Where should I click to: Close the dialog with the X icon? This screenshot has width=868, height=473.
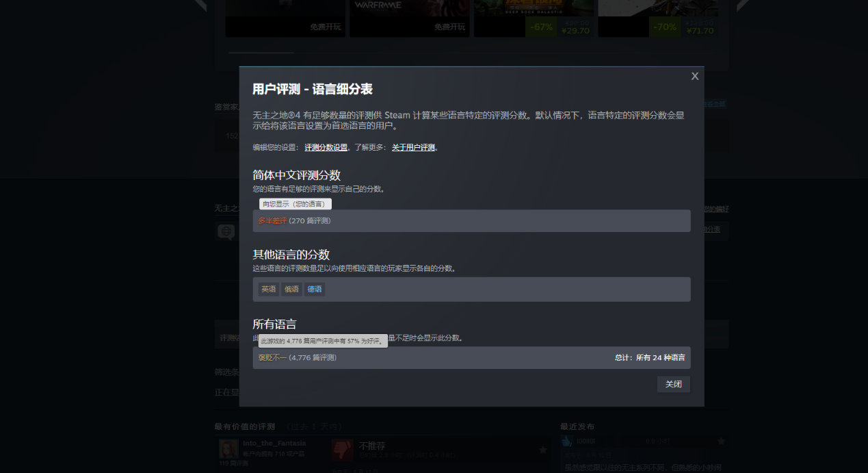tap(694, 76)
